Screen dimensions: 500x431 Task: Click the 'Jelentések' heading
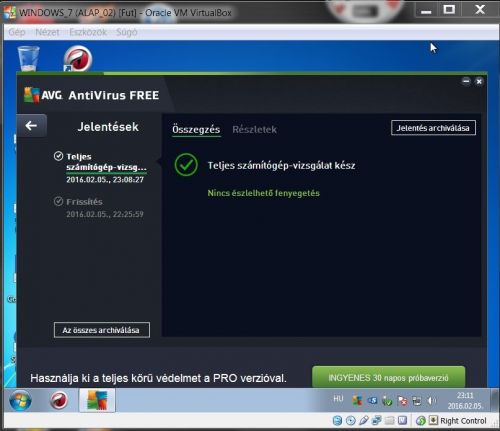(108, 127)
